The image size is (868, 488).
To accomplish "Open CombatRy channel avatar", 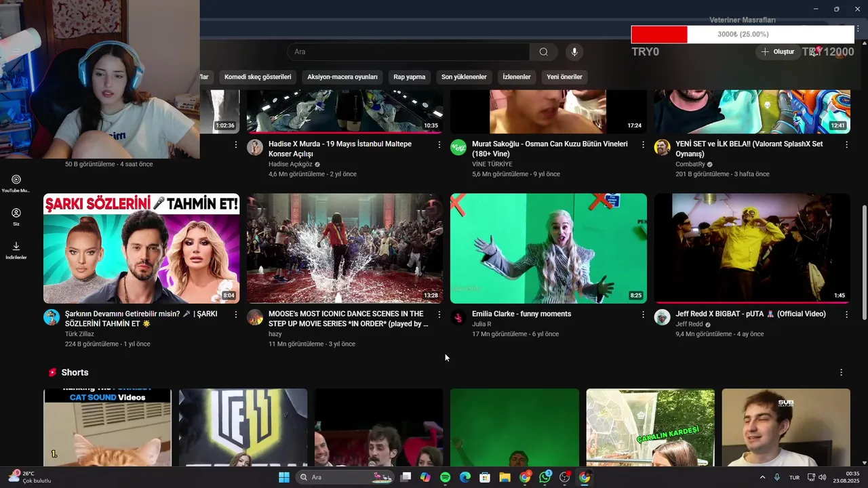I will (663, 148).
